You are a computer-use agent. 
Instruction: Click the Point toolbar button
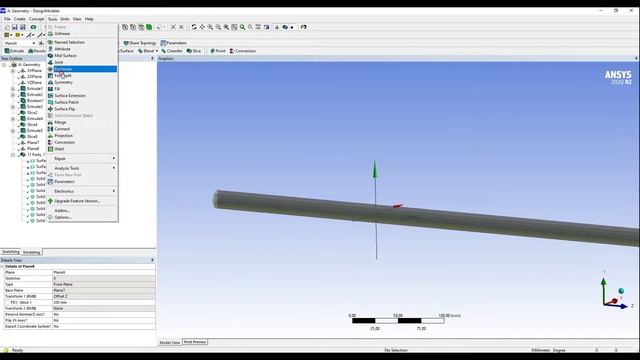[x=218, y=51]
